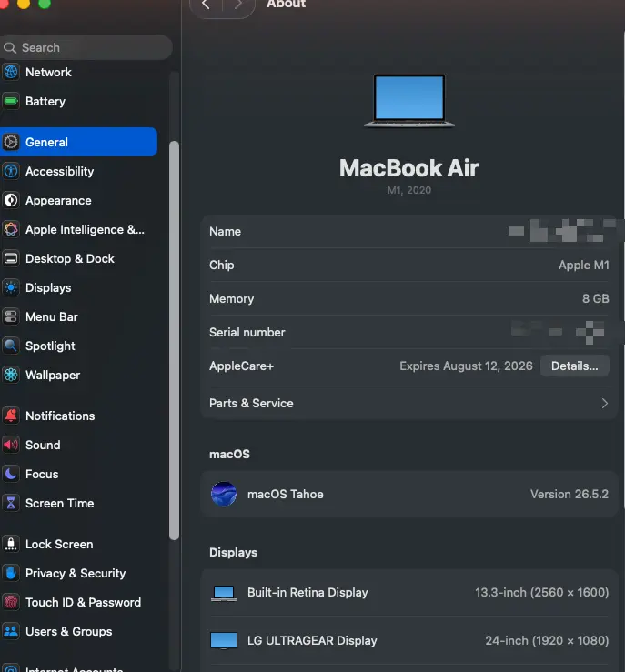
Task: Click the Users & Groups icon
Action: [11, 631]
